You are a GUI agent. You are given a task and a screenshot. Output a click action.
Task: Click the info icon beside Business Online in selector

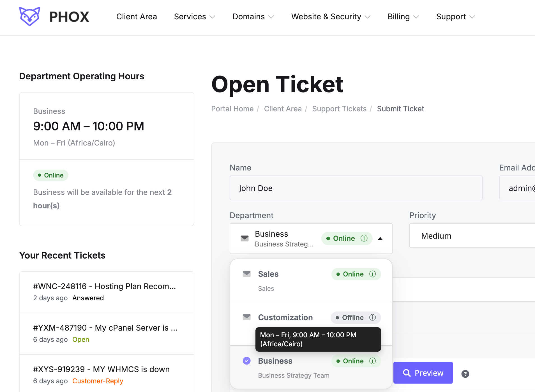tap(364, 238)
